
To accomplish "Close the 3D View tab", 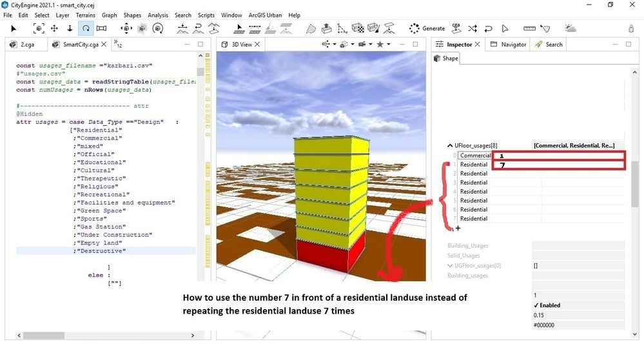I will pos(257,45).
